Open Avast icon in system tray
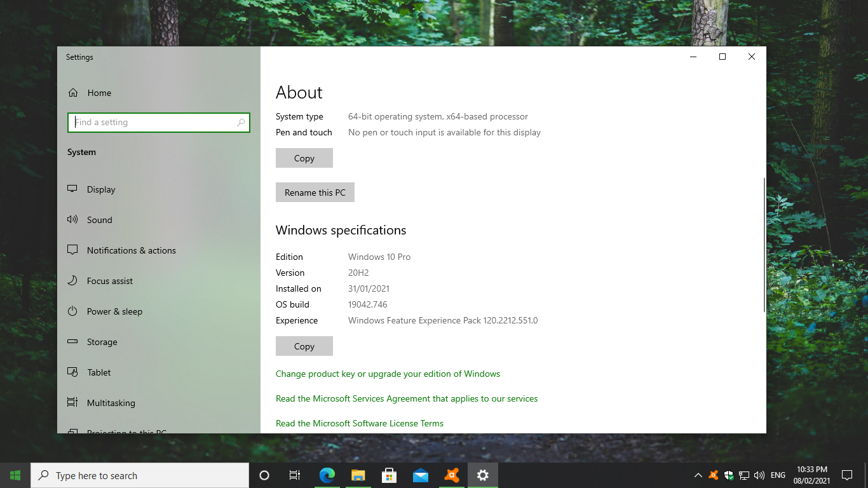Screen dimensions: 868x488 coord(713,475)
